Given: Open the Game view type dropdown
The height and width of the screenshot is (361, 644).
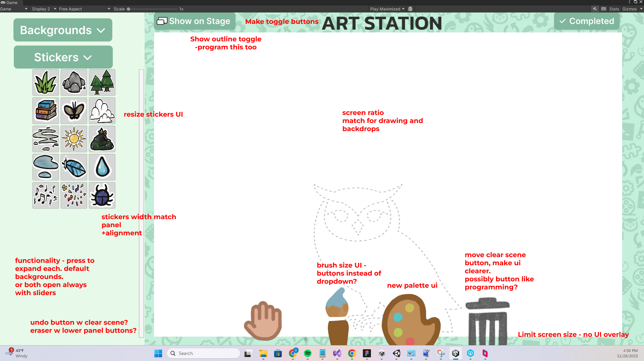Looking at the screenshot, I should point(14,9).
